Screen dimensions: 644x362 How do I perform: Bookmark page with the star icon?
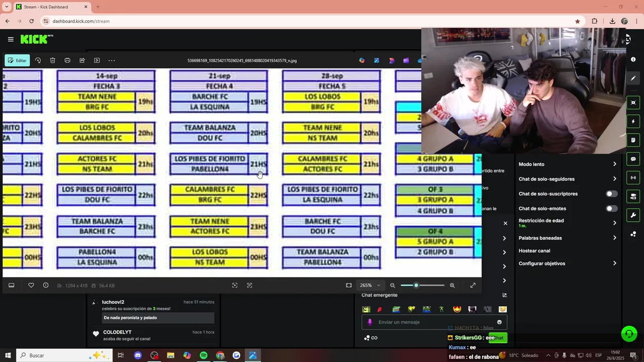coord(577,21)
